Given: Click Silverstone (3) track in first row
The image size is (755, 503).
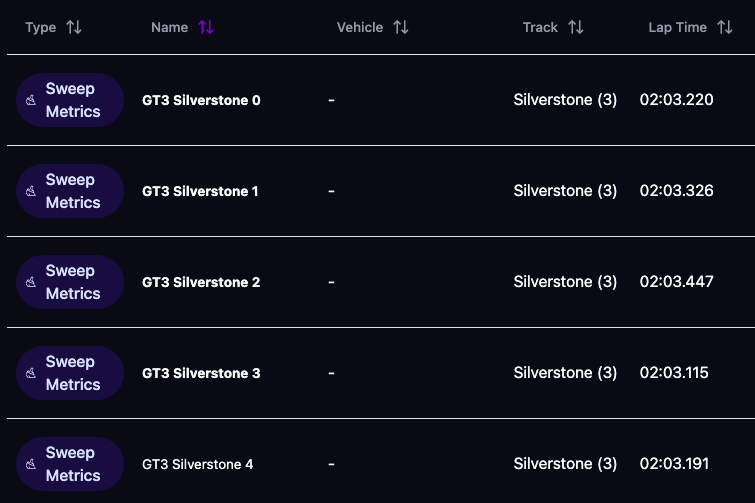Looking at the screenshot, I should [x=565, y=100].
